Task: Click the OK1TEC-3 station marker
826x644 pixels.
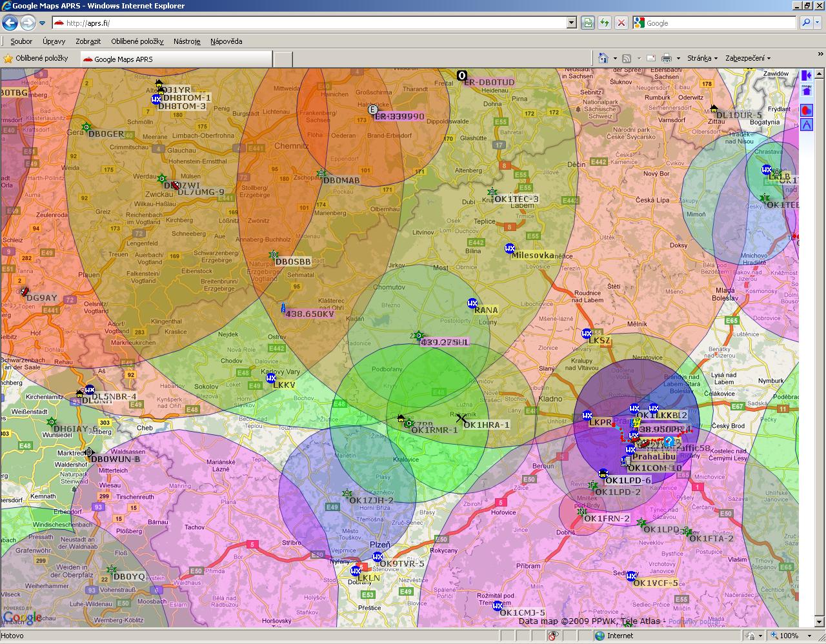Action: (492, 192)
